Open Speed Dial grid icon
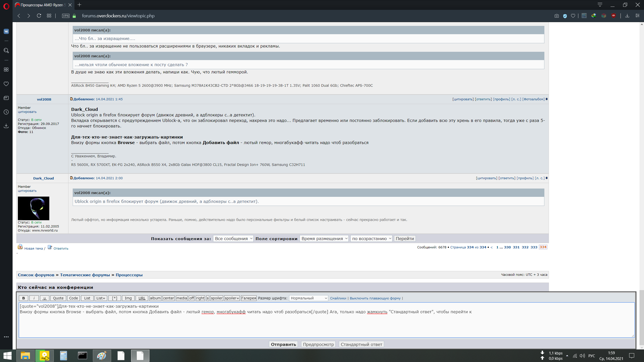Screen dimensions: 644x362 [x=49, y=16]
